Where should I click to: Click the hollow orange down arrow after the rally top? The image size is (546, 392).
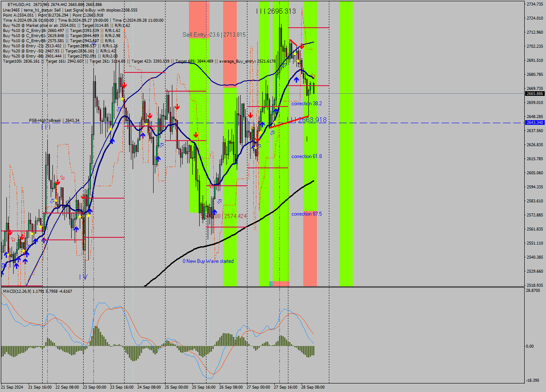coord(313,75)
